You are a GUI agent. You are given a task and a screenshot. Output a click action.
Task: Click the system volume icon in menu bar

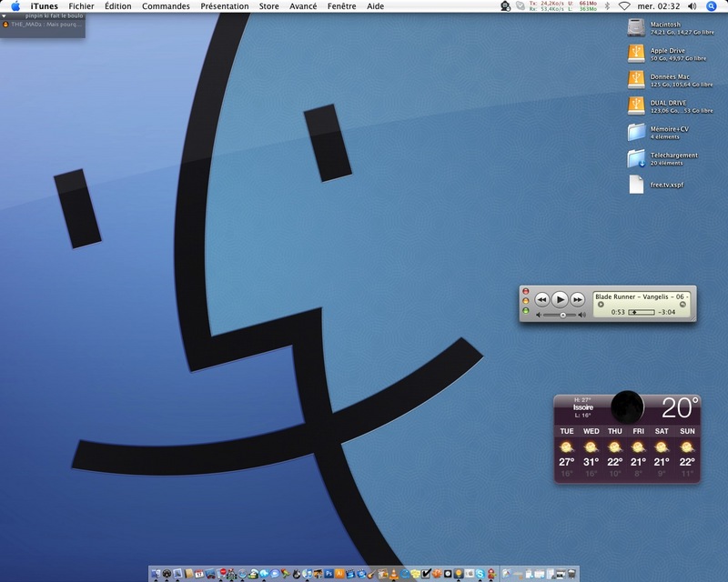point(693,6)
